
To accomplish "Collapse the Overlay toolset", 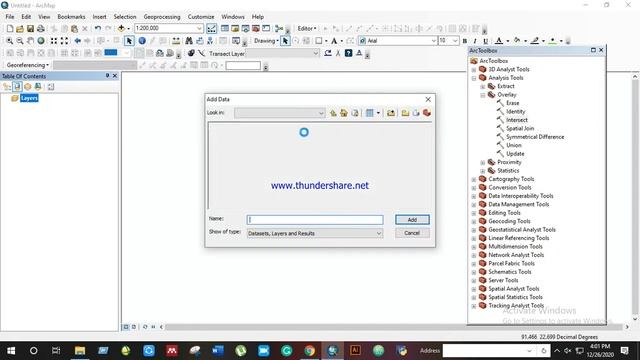I will (x=482, y=95).
